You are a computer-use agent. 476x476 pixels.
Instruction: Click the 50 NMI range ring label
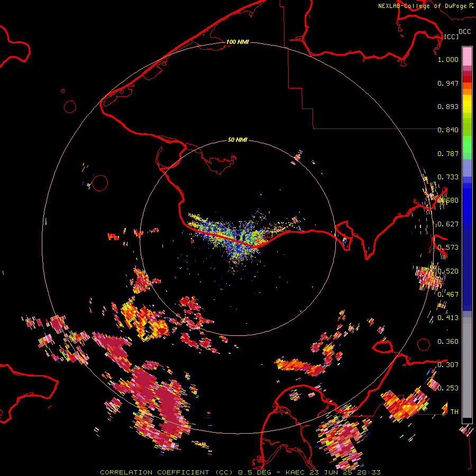[x=237, y=140]
